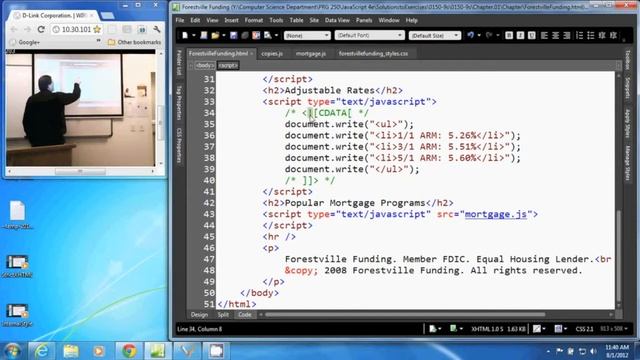Open the Data View menu
Image resolution: width=640 pixels, height=360 pixels.
(337, 20)
